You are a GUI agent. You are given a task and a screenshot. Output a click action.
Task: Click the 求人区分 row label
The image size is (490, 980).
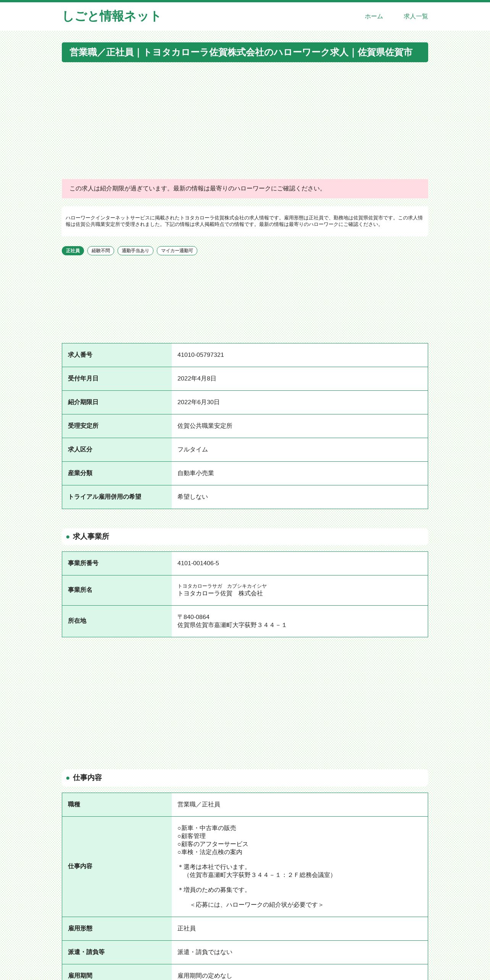click(x=80, y=450)
